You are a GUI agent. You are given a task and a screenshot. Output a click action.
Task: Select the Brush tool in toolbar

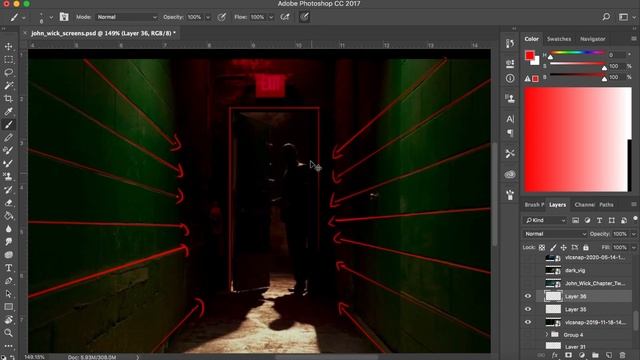[9, 124]
